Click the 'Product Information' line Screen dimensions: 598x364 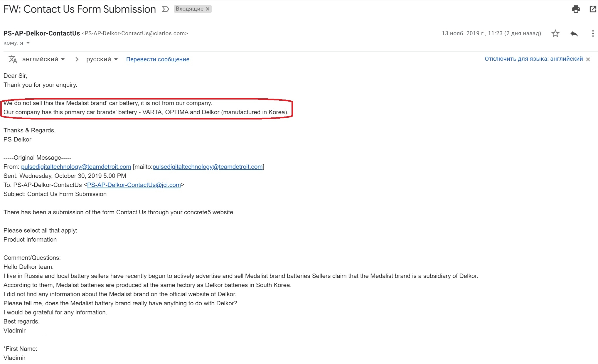(x=30, y=240)
